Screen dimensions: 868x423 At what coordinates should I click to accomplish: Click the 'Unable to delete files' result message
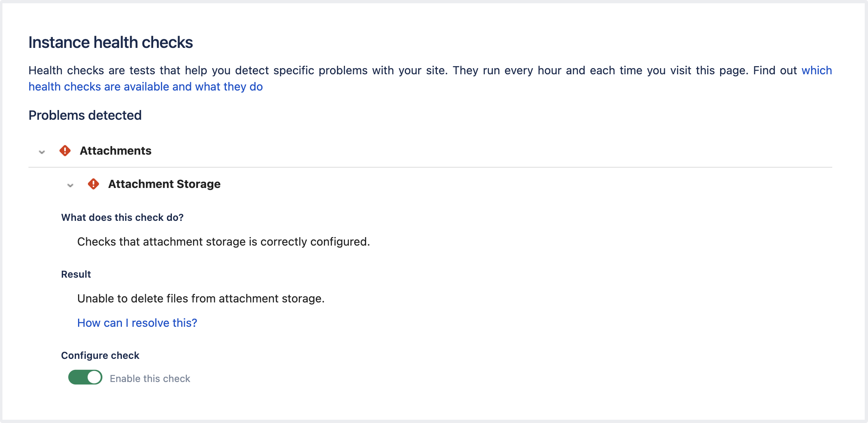(x=201, y=298)
